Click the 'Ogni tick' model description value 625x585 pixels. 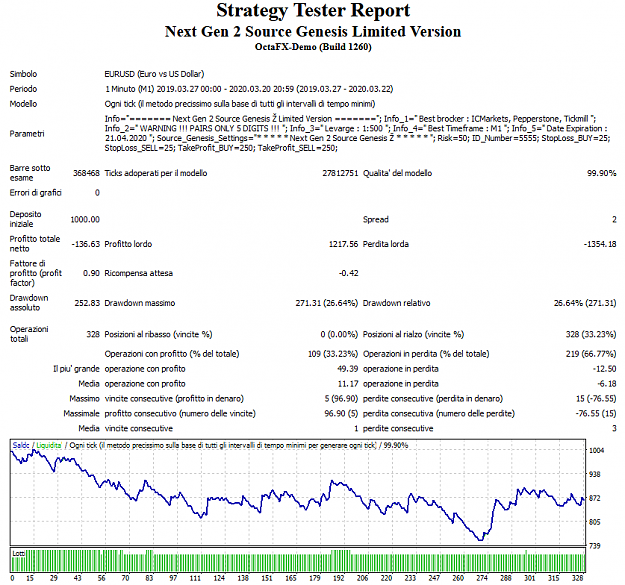pos(240,104)
